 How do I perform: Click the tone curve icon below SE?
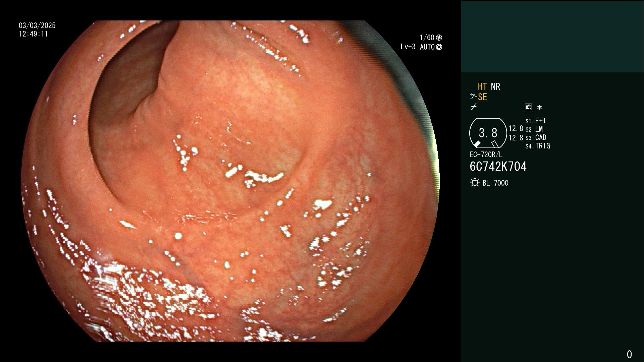tap(474, 107)
